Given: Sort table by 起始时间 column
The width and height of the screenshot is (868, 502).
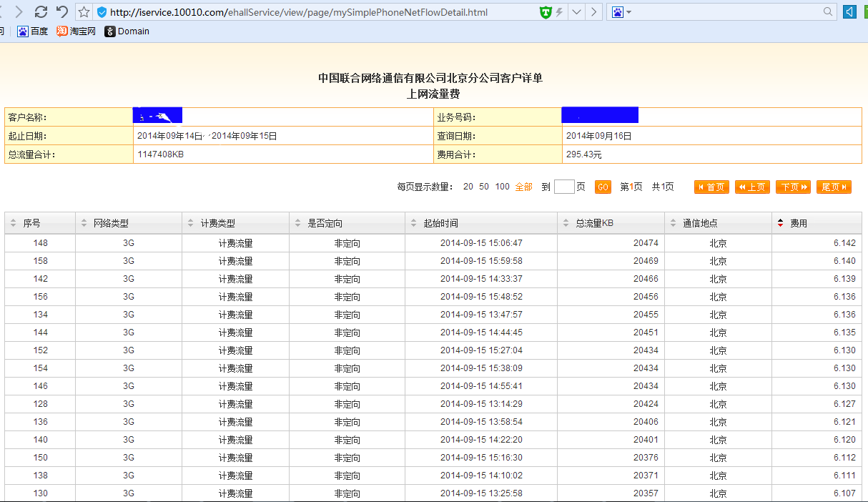Looking at the screenshot, I should tap(440, 223).
